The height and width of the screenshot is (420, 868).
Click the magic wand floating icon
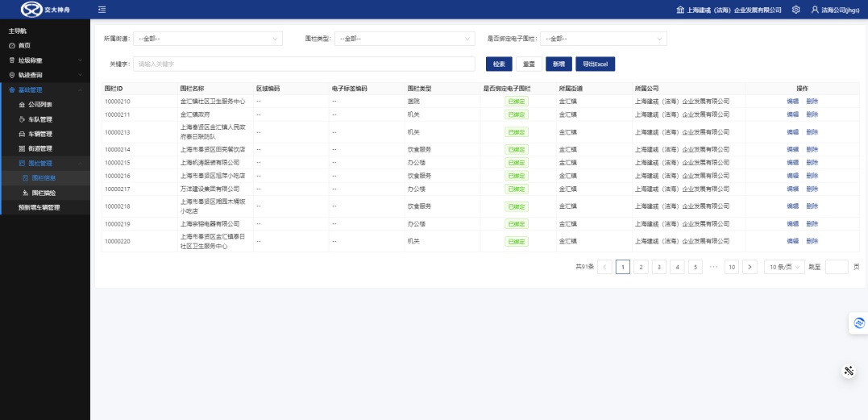[x=849, y=371]
